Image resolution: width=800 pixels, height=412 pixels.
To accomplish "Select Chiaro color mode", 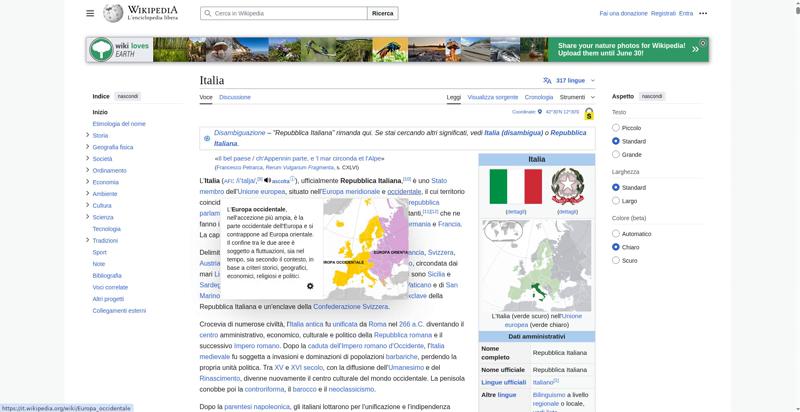I will [616, 247].
